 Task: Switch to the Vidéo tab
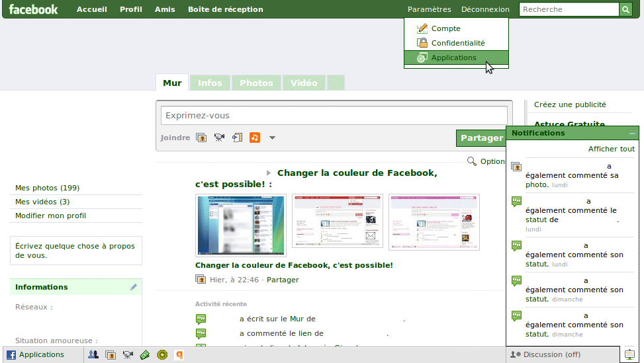pyautogui.click(x=304, y=83)
